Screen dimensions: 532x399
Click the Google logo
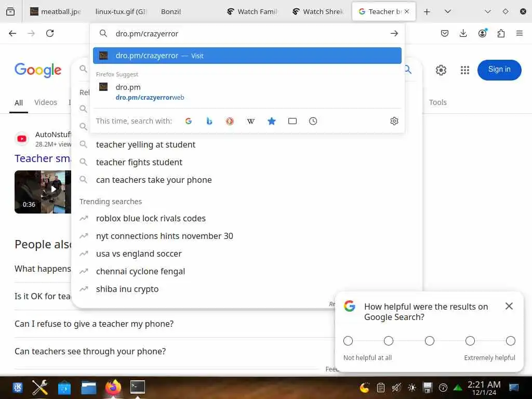(38, 70)
